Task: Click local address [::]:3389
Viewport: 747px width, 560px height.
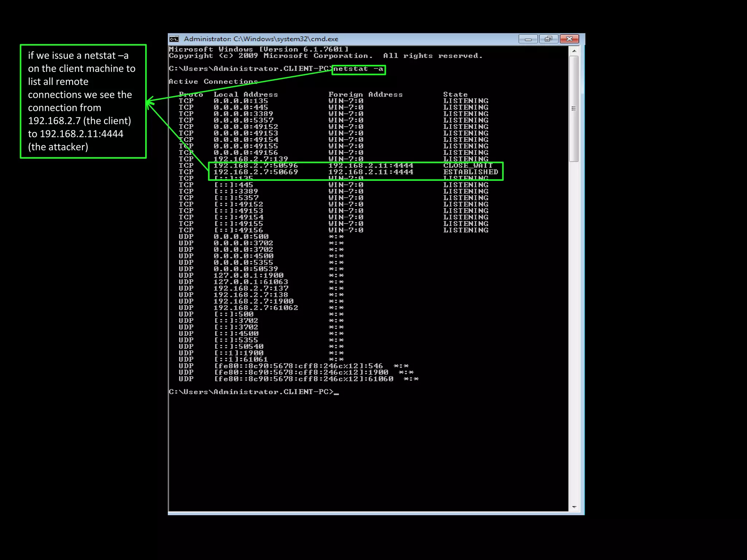Action: coord(236,191)
